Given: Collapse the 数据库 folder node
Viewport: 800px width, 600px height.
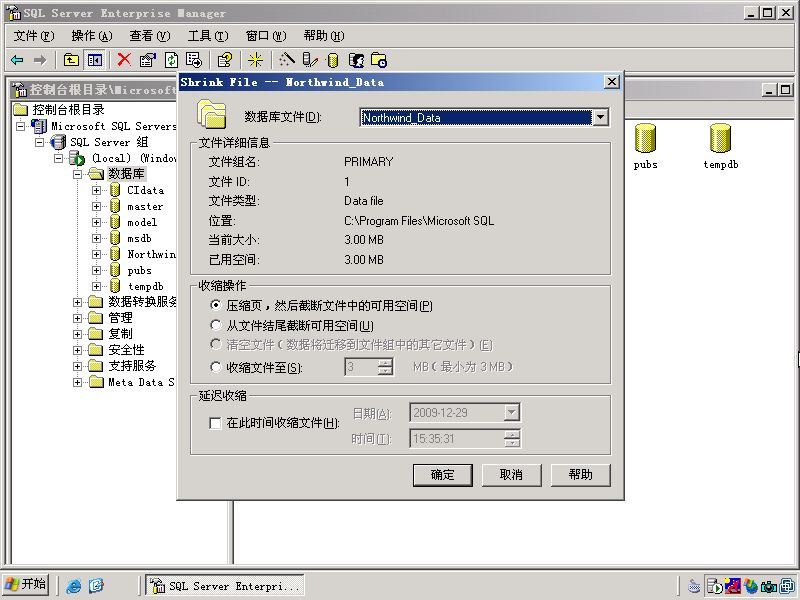Looking at the screenshot, I should click(x=77, y=174).
